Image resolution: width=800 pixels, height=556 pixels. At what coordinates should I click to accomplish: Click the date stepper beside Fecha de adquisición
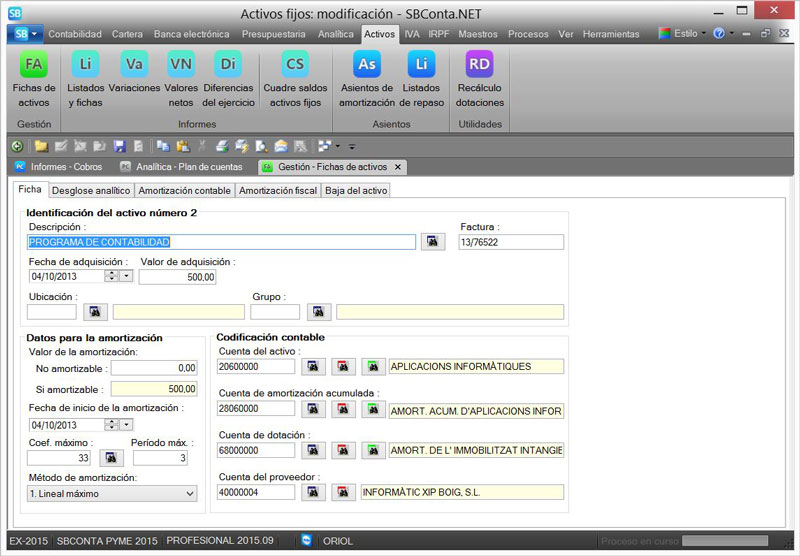pos(111,277)
